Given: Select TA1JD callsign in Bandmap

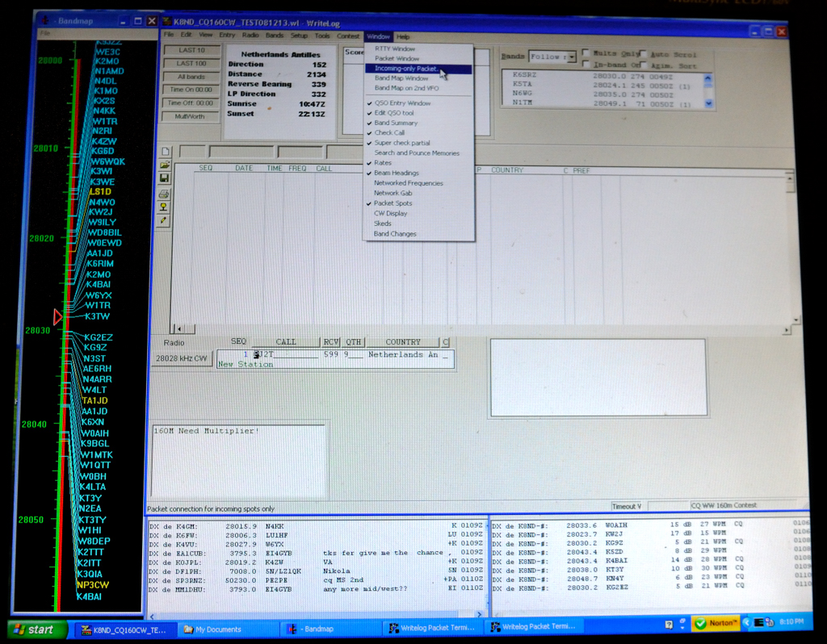Looking at the screenshot, I should [95, 400].
